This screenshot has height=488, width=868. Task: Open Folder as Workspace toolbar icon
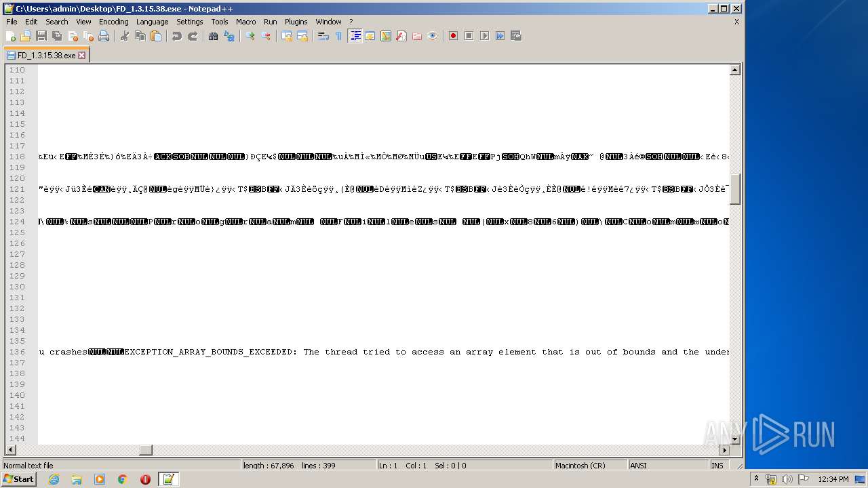[417, 36]
